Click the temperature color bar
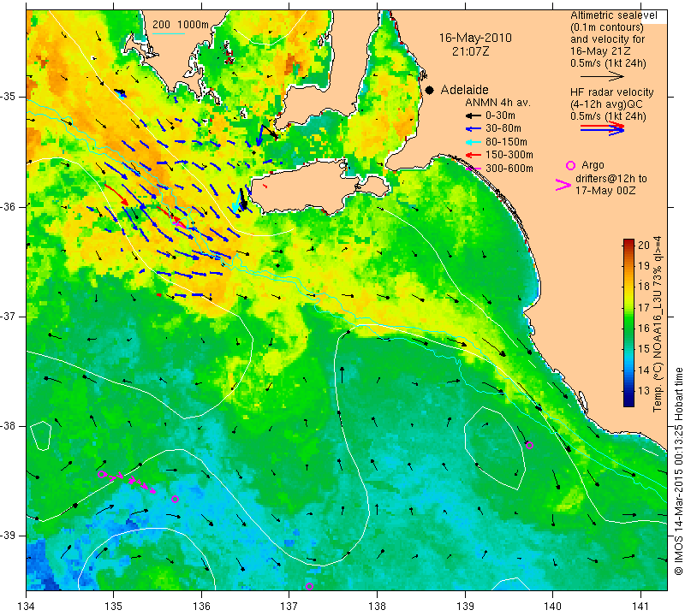The image size is (685, 616). [x=628, y=323]
